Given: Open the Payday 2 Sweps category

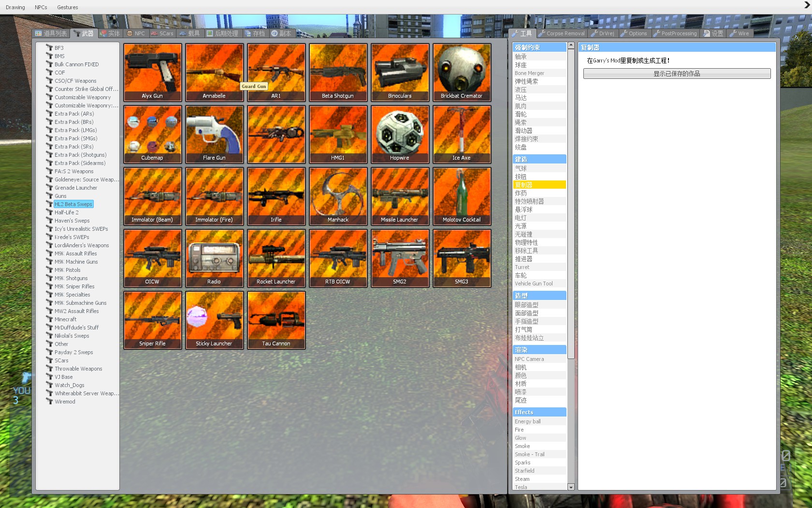Looking at the screenshot, I should coord(73,352).
